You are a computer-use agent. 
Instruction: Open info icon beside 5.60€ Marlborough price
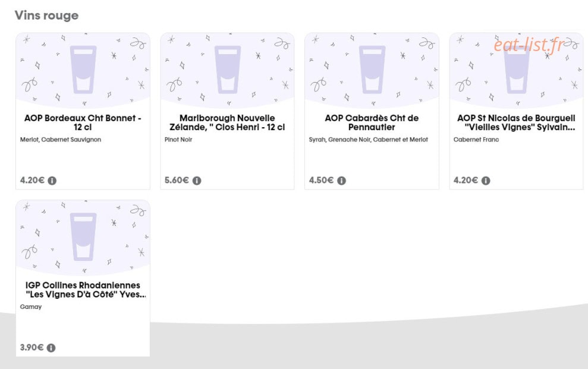coord(197,181)
